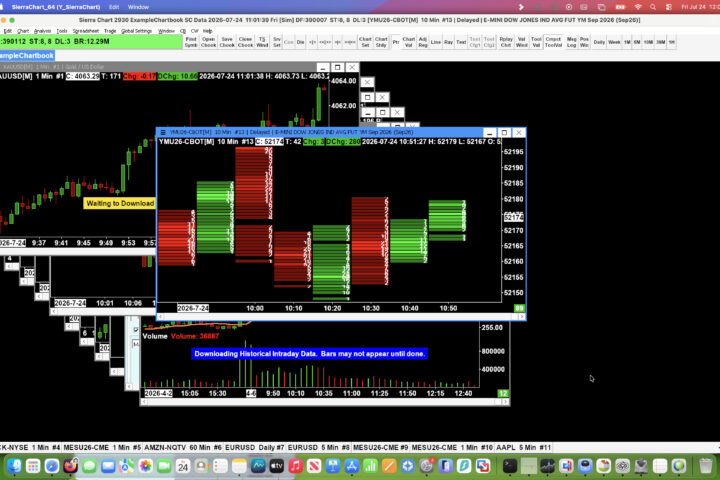The image size is (720, 480).
Task: Click the Downloading Historical Intraday Data notice
Action: click(x=309, y=354)
